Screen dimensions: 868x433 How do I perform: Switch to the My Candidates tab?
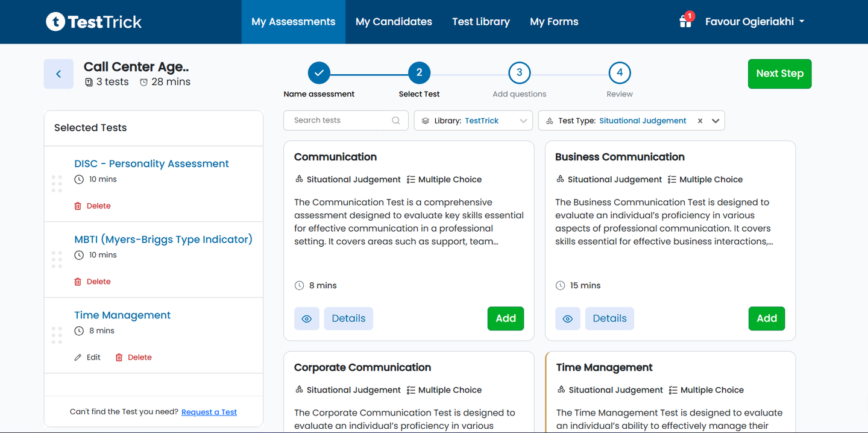pos(394,22)
